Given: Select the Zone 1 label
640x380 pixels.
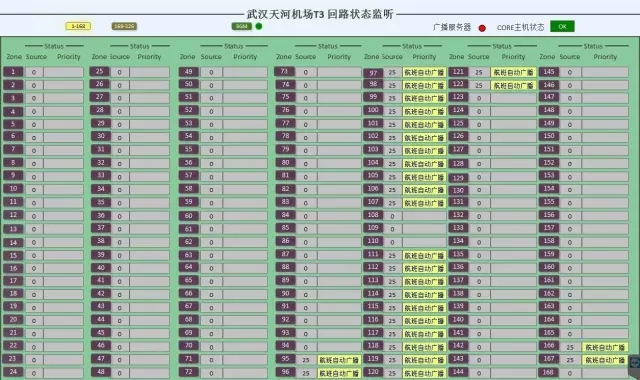Looking at the screenshot, I should pos(13,72).
